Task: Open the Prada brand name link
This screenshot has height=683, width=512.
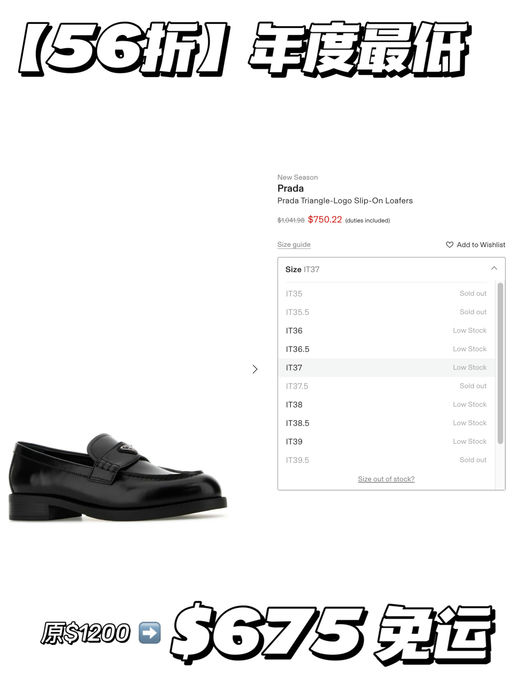Action: click(x=290, y=189)
